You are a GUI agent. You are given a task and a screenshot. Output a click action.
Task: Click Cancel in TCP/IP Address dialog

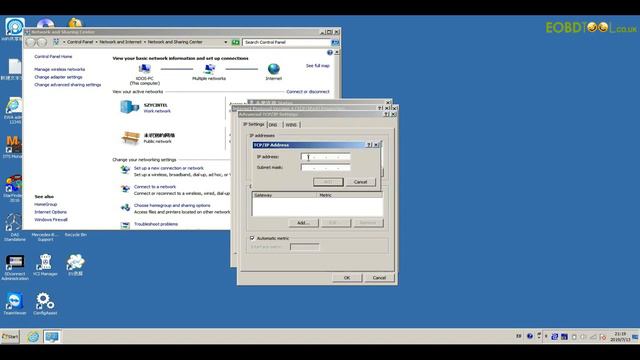360,182
